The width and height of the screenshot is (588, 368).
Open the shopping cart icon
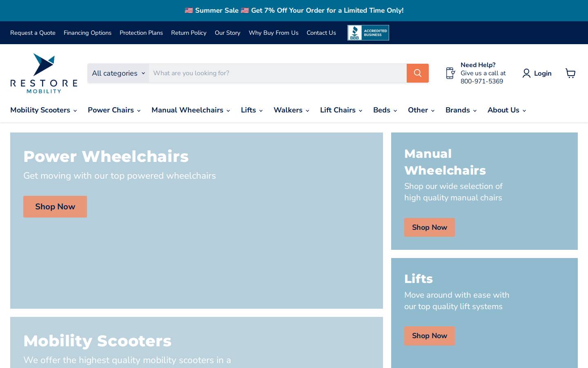570,73
